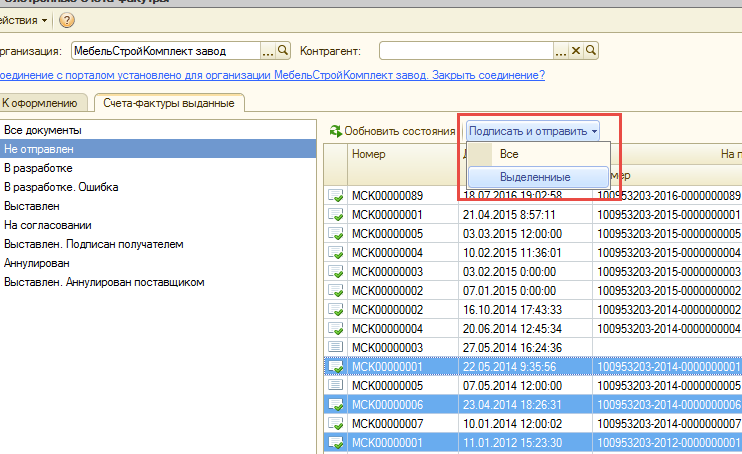Screen dimensions: 742x454
Task: Click the ellipsis select button for Контрагент
Action: (x=561, y=51)
